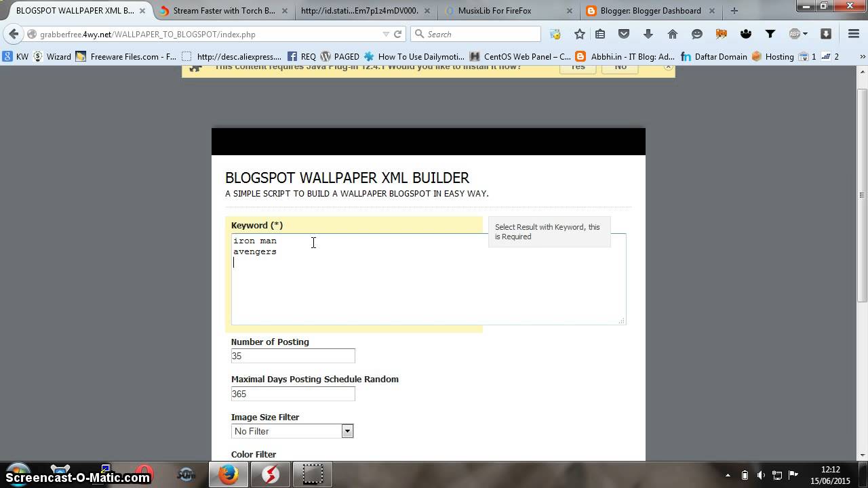Show hidden system tray icons
The height and width of the screenshot is (488, 868).
click(728, 475)
